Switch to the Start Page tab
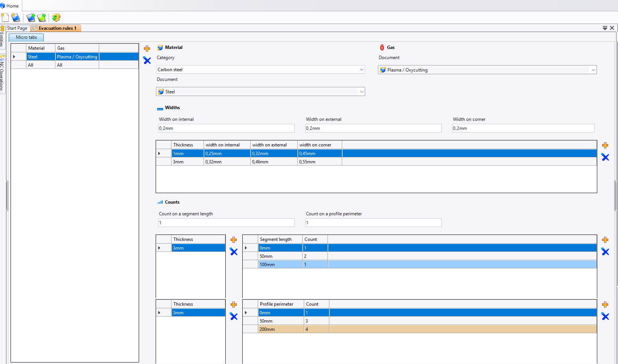 17,28
